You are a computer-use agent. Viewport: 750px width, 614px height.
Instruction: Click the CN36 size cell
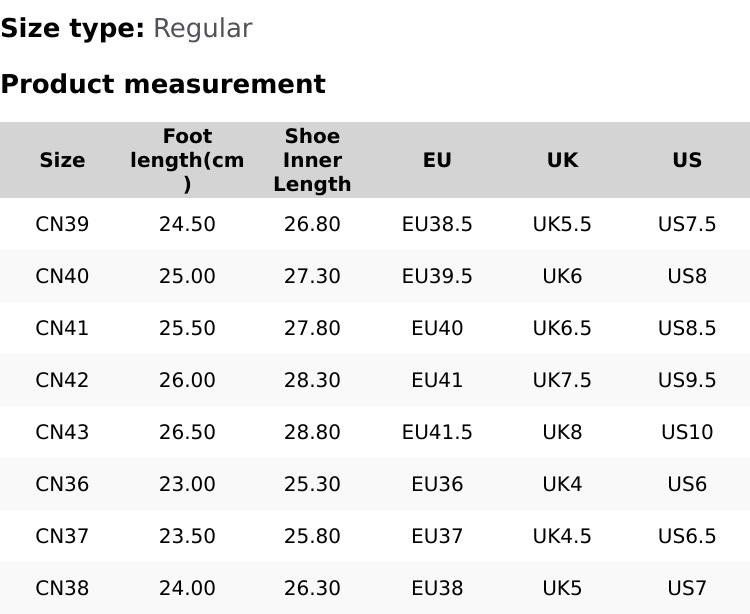tap(62, 484)
